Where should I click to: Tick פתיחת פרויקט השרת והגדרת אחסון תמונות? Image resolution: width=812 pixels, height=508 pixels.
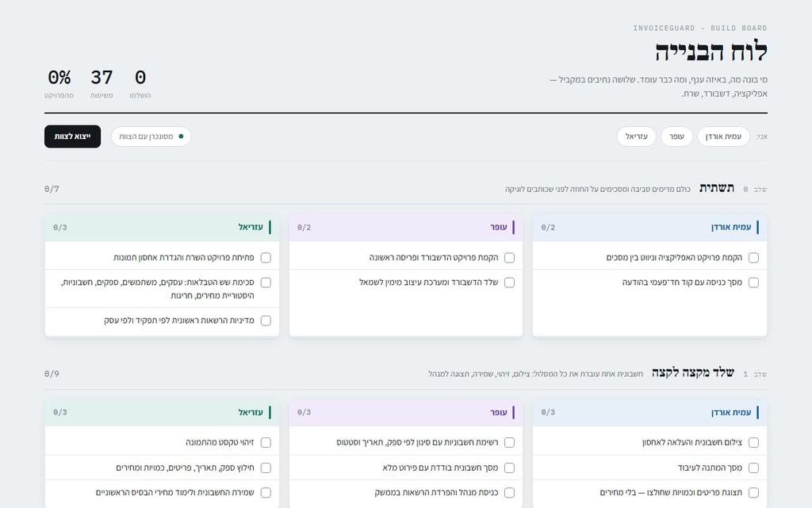pyautogui.click(x=266, y=258)
